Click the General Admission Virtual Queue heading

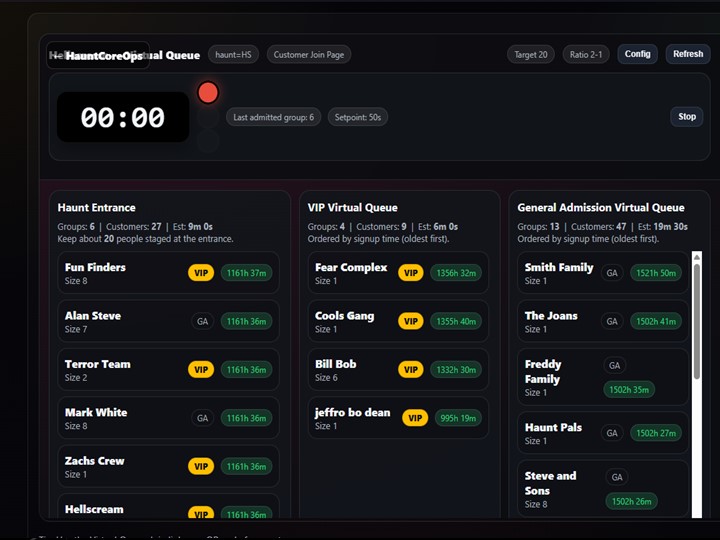point(601,208)
